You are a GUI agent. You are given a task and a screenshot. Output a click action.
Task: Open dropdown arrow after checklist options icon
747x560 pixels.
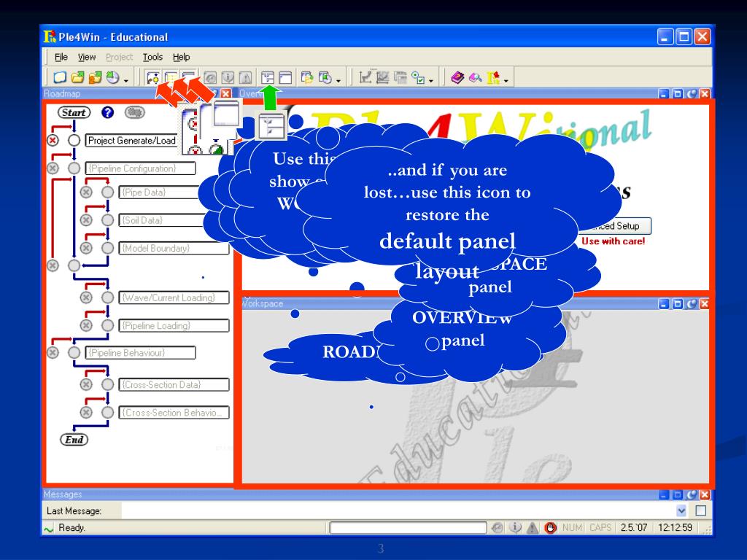[431, 80]
